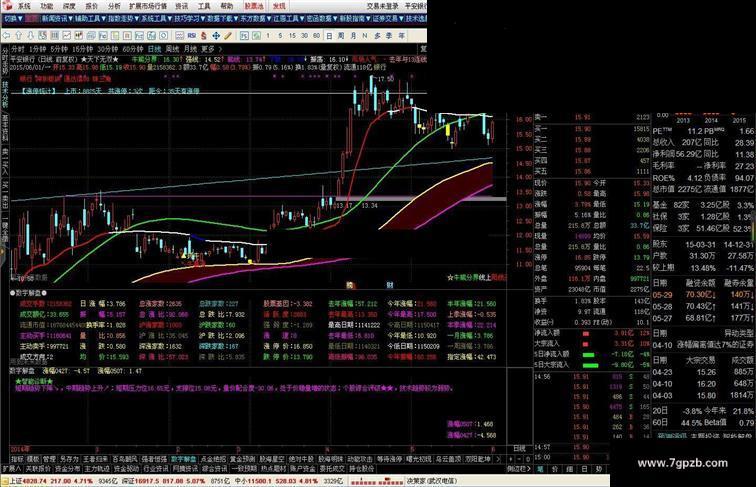Open the 热点题材 bottom tab
This screenshot has height=487, width=756.
coord(273,468)
